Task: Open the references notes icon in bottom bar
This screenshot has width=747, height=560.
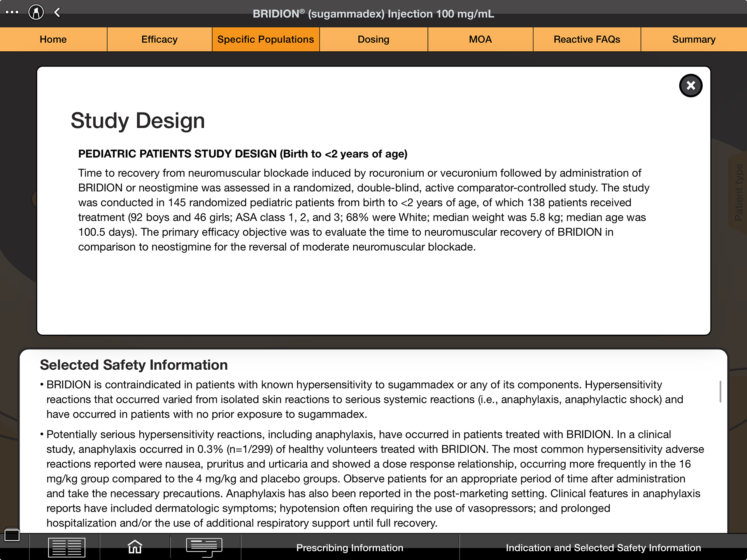Action: point(204,547)
